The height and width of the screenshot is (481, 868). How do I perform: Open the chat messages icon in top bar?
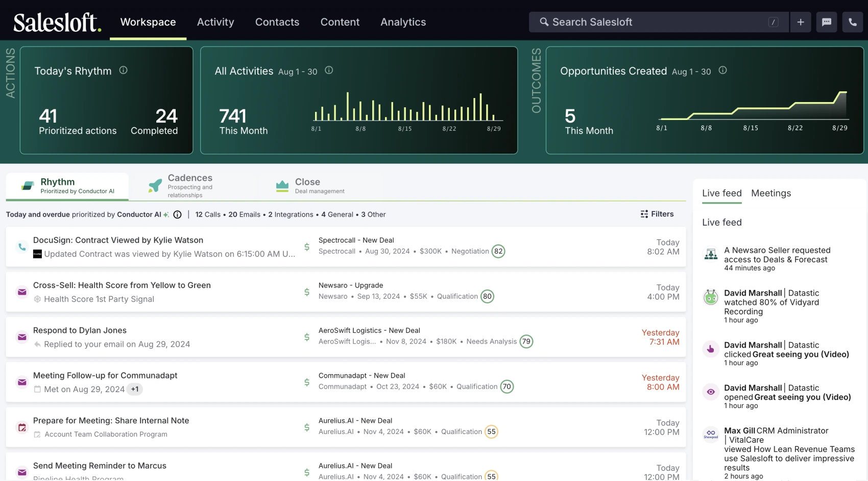click(827, 22)
